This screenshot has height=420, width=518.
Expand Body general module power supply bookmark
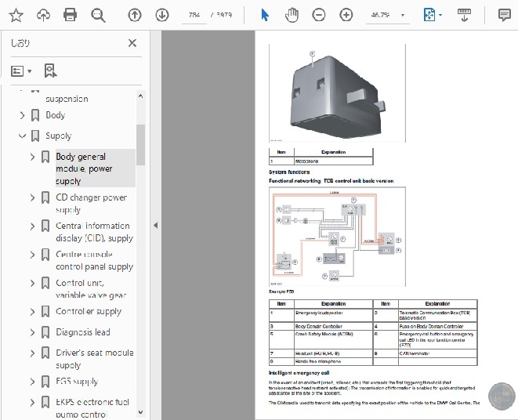click(x=32, y=157)
